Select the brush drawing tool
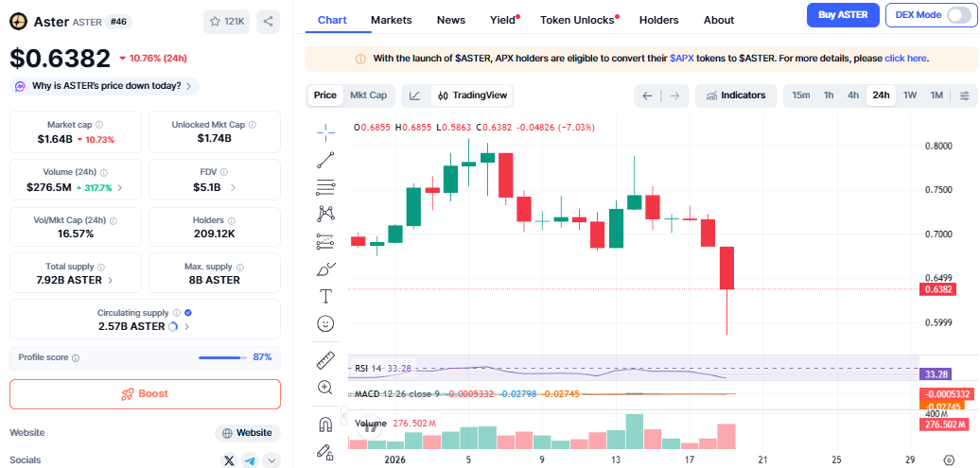980x468 pixels. pyautogui.click(x=325, y=269)
